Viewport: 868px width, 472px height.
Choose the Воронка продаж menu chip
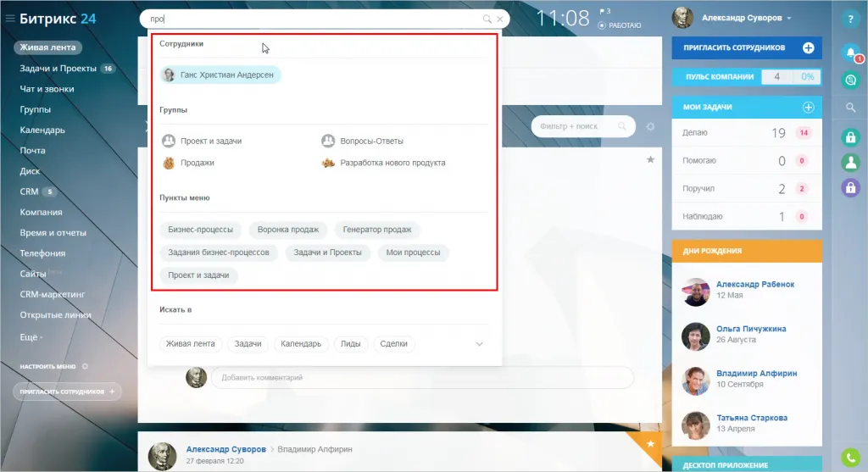[289, 230]
